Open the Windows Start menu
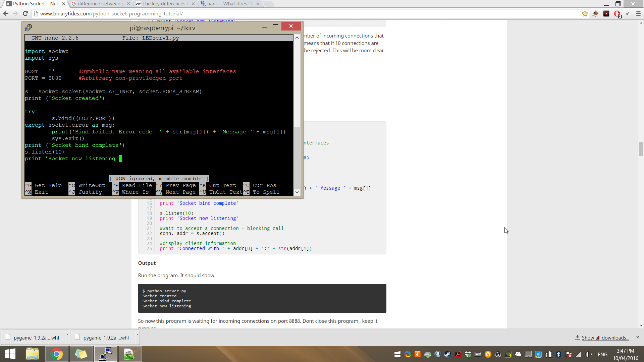 [x=10, y=354]
